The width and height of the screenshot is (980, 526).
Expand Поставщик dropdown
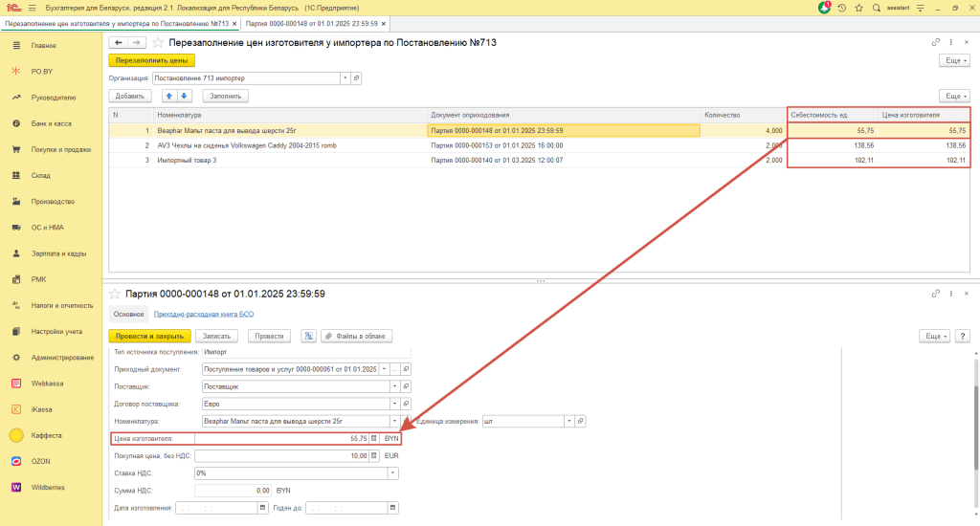[x=394, y=386]
